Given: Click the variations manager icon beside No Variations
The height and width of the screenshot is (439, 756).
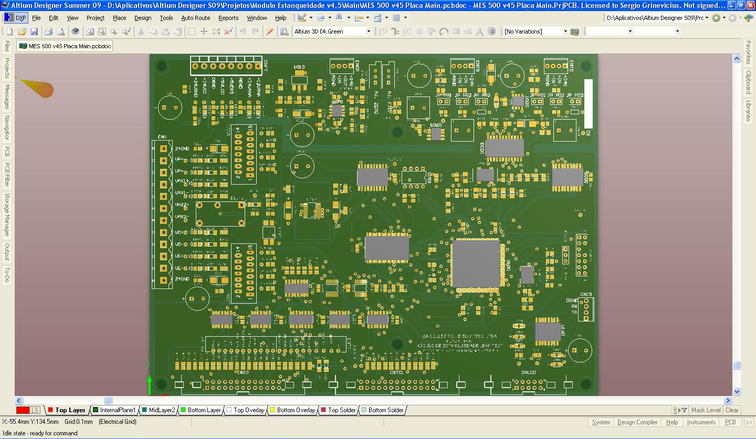Looking at the screenshot, I should pos(575,32).
